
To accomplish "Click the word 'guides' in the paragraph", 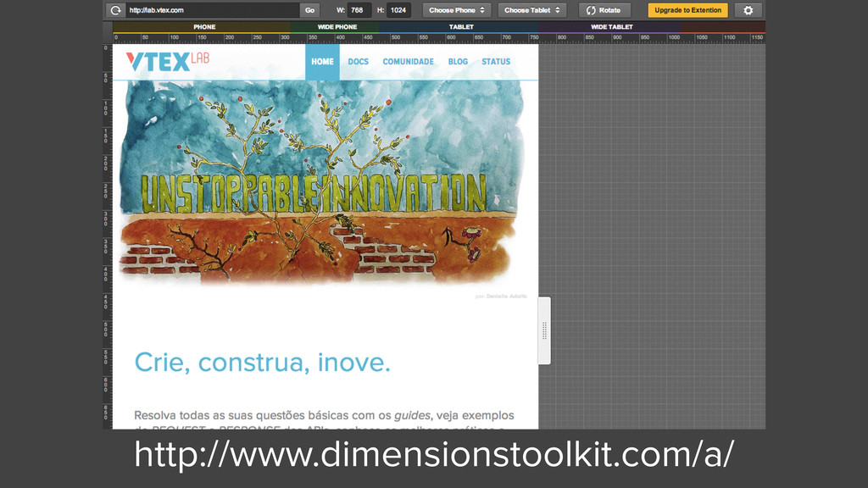I will coord(412,415).
